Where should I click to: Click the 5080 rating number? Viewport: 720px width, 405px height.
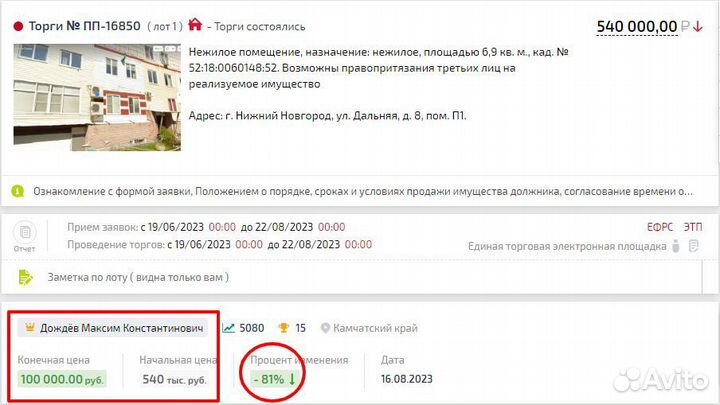click(252, 328)
